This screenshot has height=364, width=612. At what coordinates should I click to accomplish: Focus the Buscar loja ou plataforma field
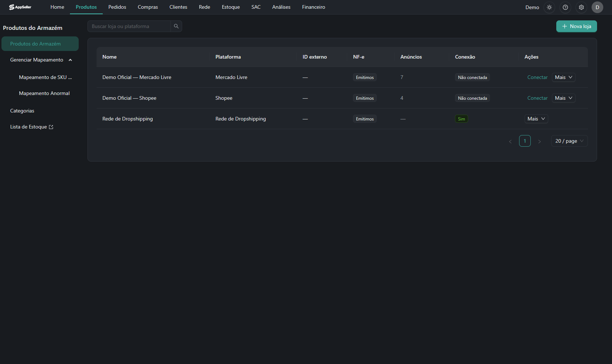(129, 26)
